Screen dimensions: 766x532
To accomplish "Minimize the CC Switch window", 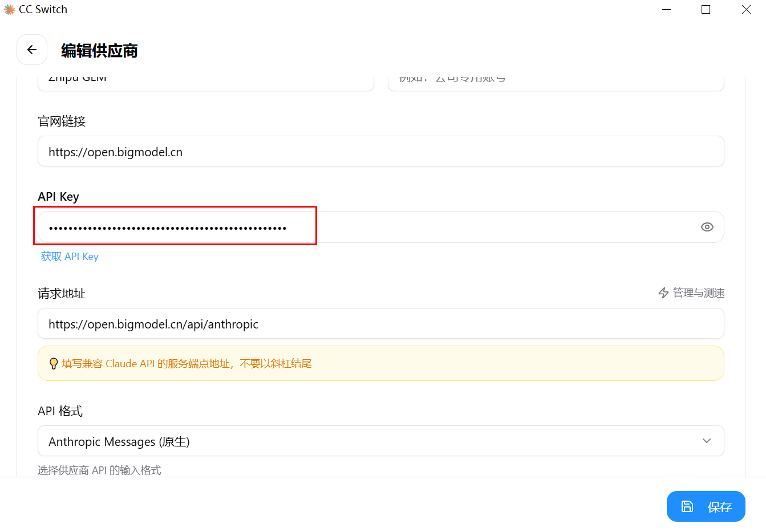I will [x=667, y=10].
